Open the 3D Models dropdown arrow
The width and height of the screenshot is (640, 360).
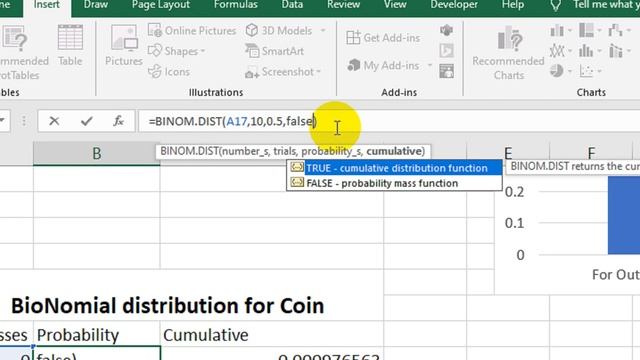pos(323,31)
